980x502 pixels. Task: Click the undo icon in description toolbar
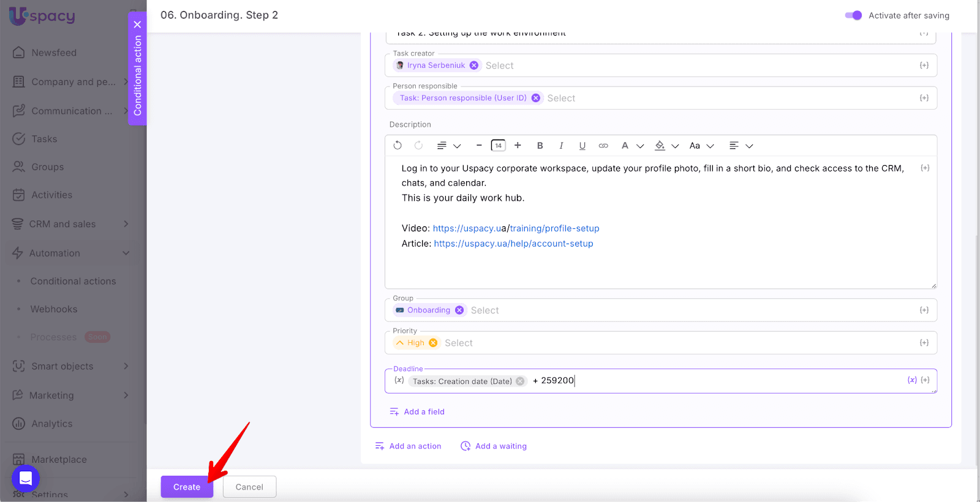click(398, 146)
